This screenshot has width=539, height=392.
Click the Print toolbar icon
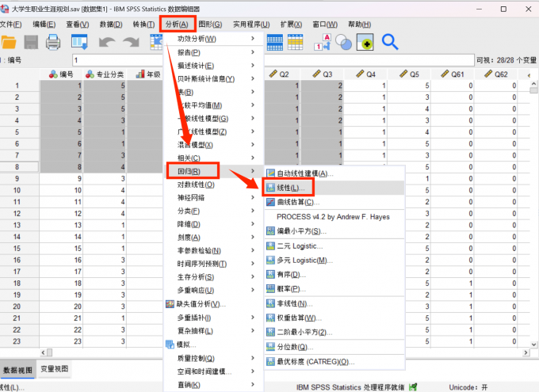coord(53,42)
